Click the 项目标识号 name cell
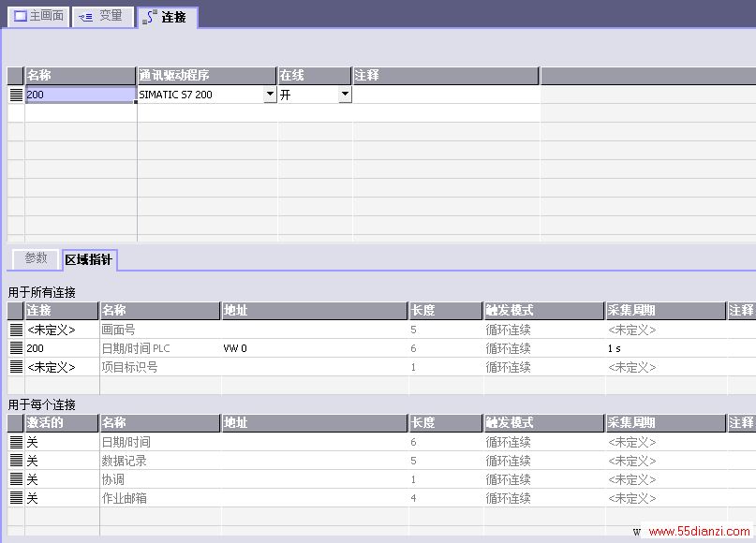Screen dimensions: 756x543 160,367
